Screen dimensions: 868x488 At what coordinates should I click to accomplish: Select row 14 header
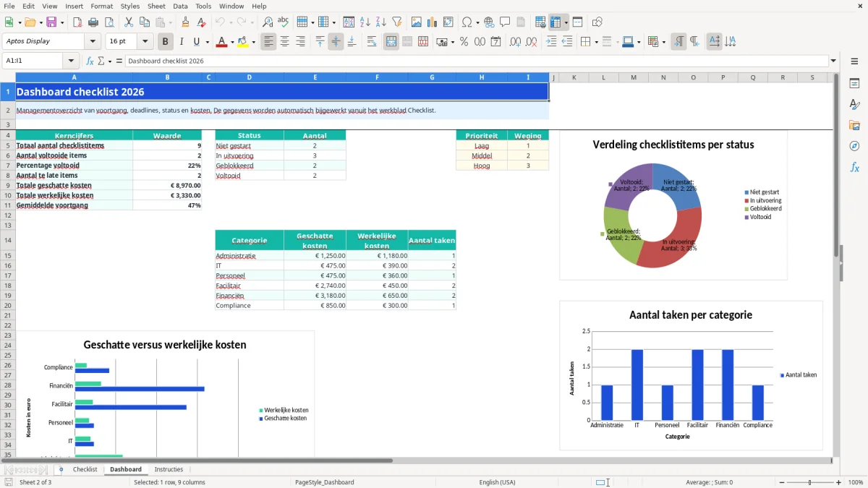tap(7, 240)
